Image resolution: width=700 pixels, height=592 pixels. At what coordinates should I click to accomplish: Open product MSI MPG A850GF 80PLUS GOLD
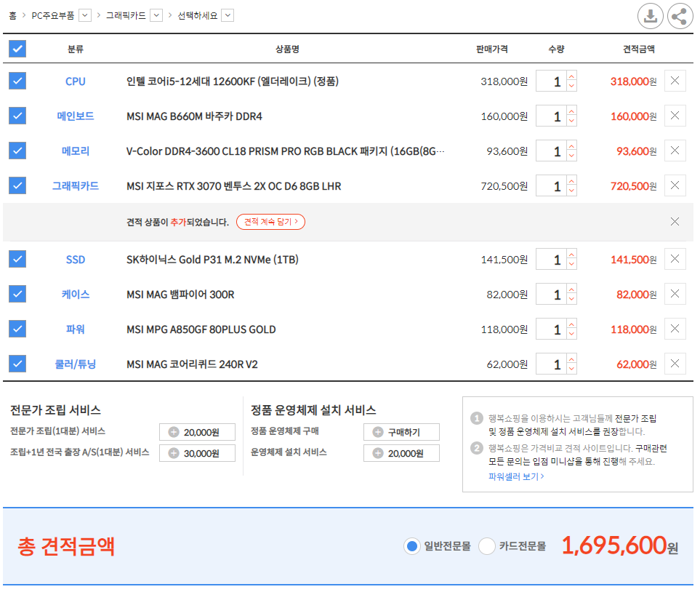click(201, 329)
